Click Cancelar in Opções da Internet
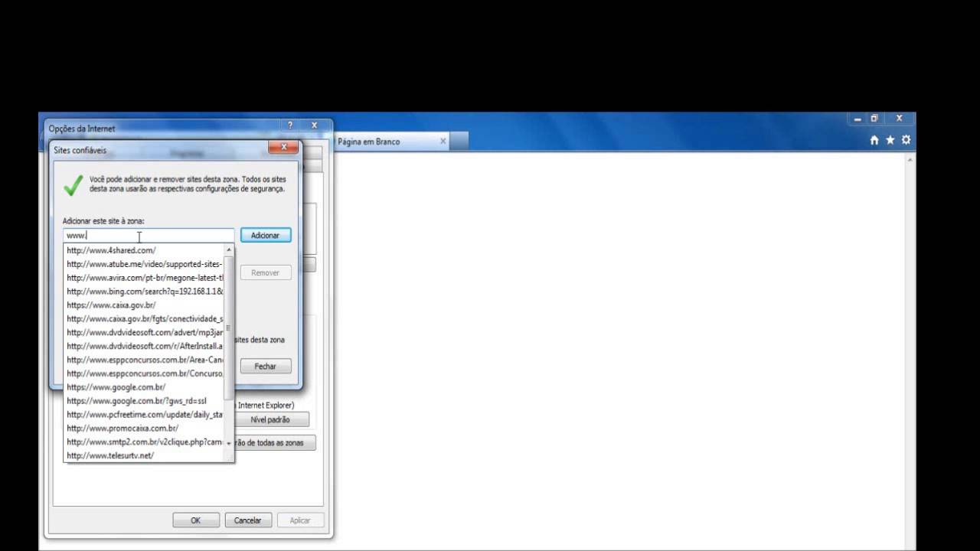Viewport: 980px width, 551px height. click(x=248, y=520)
